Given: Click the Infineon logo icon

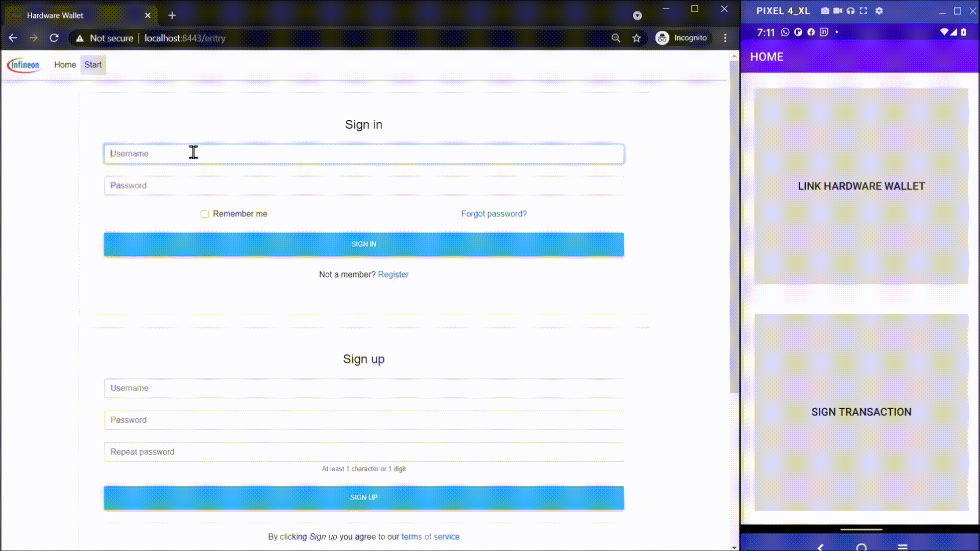Looking at the screenshot, I should [x=23, y=65].
